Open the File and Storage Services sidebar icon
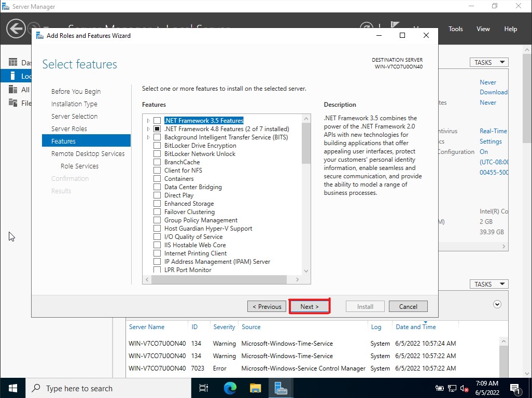Viewport: 532px width, 398px height. [x=13, y=103]
